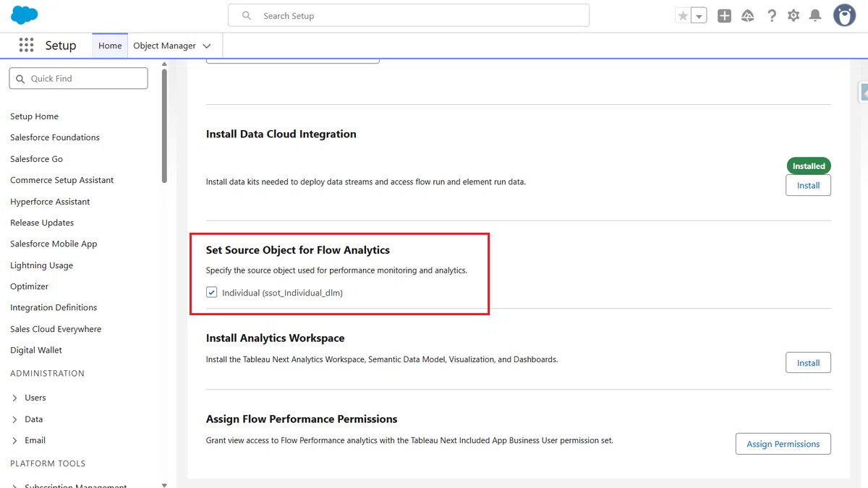
Task: Click the ADMINISTRATION section label
Action: [47, 373]
